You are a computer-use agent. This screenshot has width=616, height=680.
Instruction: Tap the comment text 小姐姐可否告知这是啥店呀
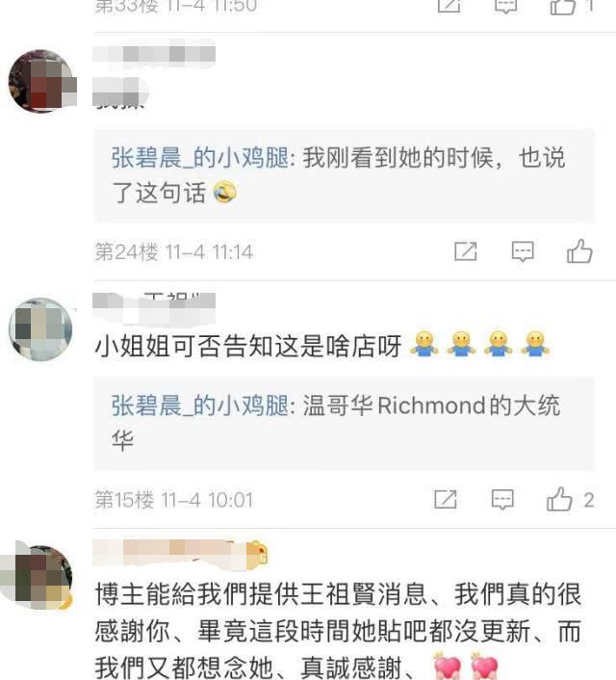248,346
